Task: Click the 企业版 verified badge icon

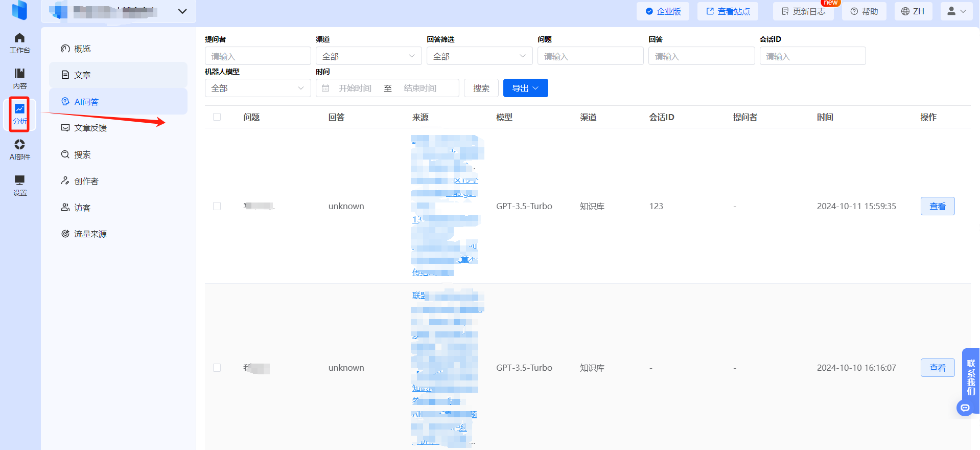Action: pos(649,11)
